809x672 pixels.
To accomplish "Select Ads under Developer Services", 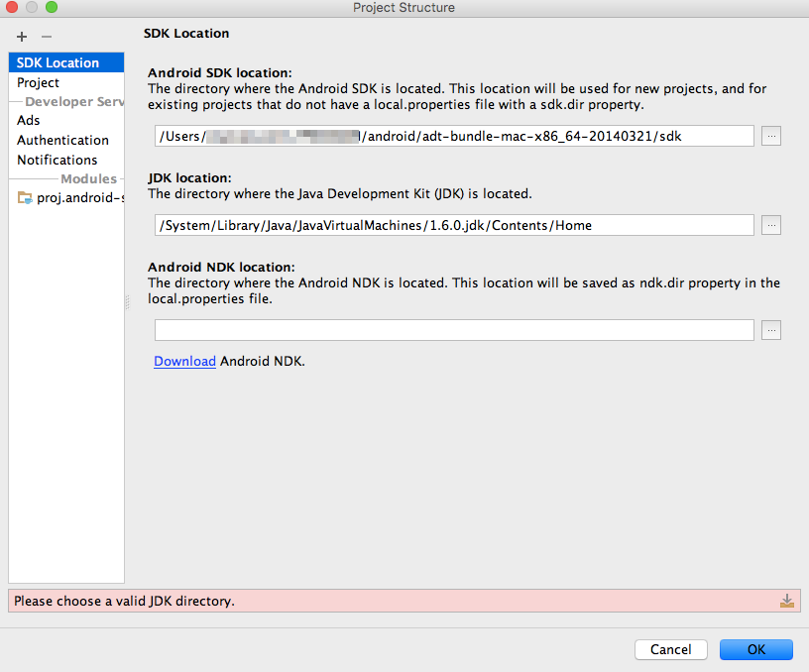I will [x=29, y=120].
